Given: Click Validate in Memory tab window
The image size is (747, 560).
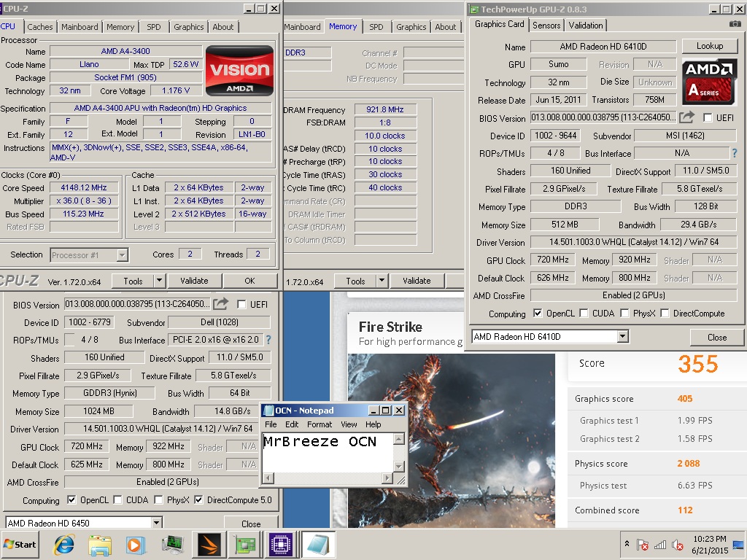Looking at the screenshot, I should point(417,281).
